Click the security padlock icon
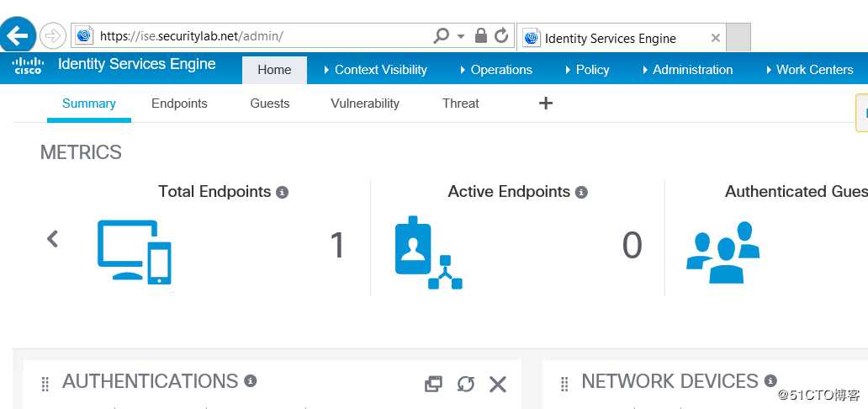Screen dimensions: 868x409 click(x=481, y=36)
